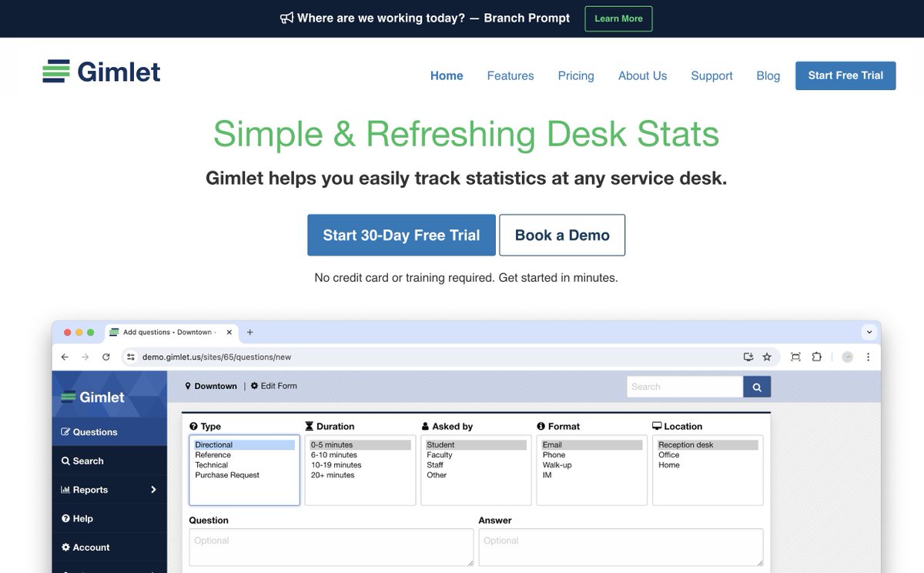Image resolution: width=924 pixels, height=573 pixels.
Task: Click the Book a Demo button
Action: (x=562, y=235)
